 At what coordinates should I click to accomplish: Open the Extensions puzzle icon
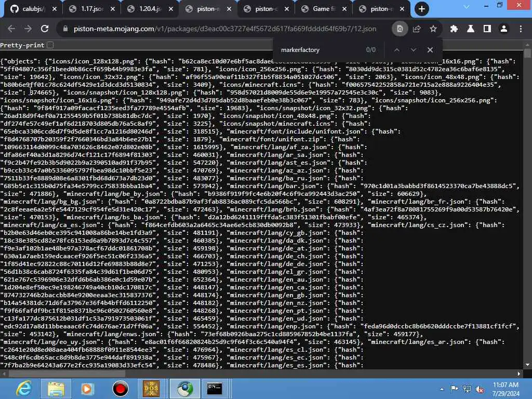point(454,29)
